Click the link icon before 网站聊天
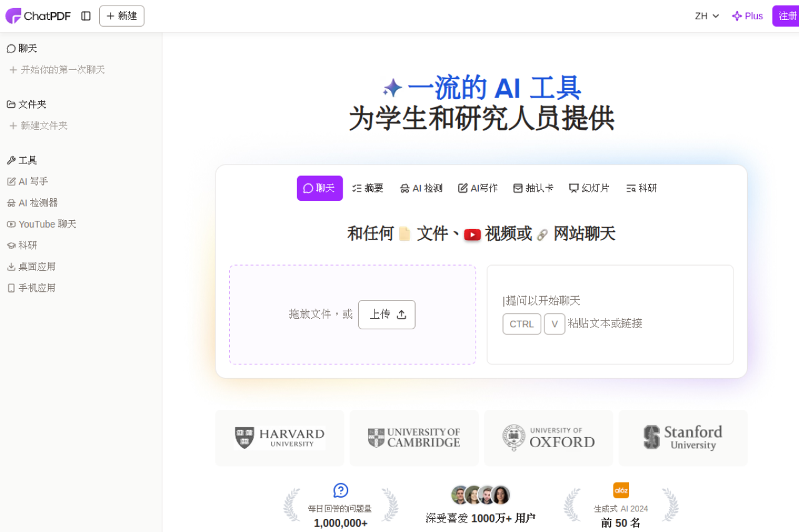Screen dimensions: 799x532 coord(542,235)
